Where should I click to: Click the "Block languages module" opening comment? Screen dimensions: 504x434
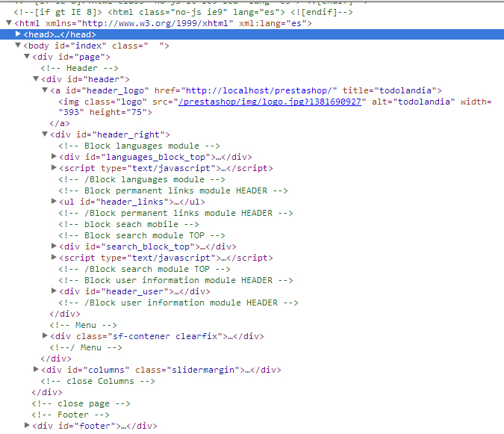pyautogui.click(x=139, y=146)
